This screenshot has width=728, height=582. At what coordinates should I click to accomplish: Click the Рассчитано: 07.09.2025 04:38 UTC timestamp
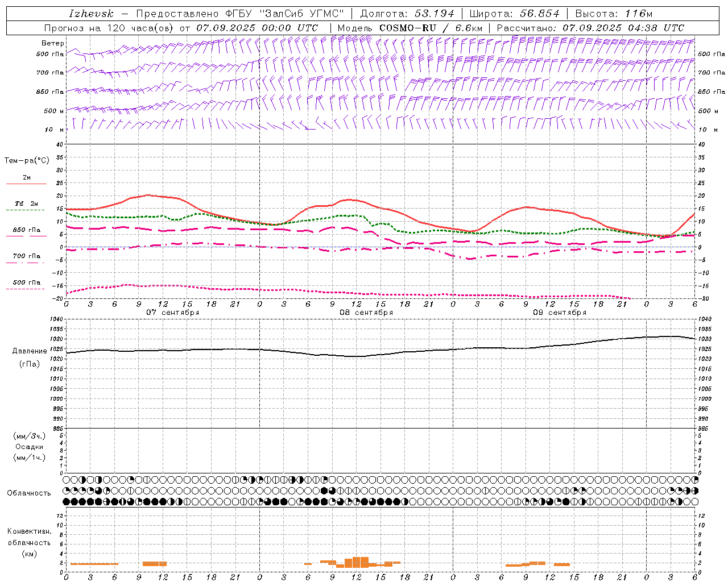[x=590, y=28]
